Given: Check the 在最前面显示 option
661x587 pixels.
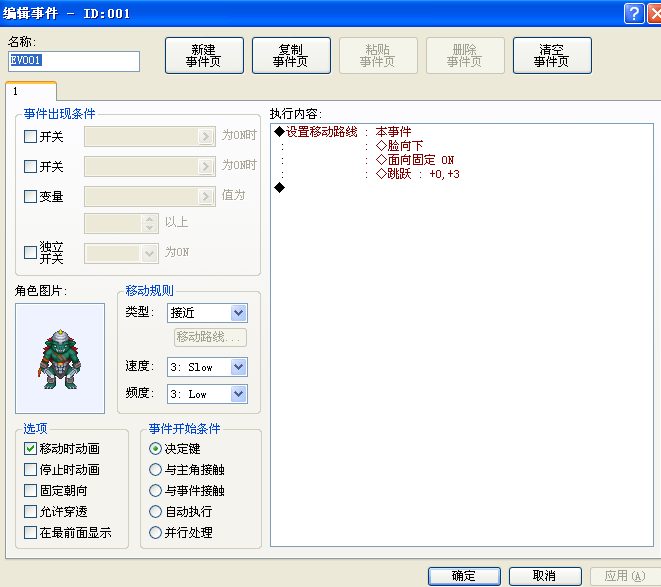Looking at the screenshot, I should click(x=30, y=533).
